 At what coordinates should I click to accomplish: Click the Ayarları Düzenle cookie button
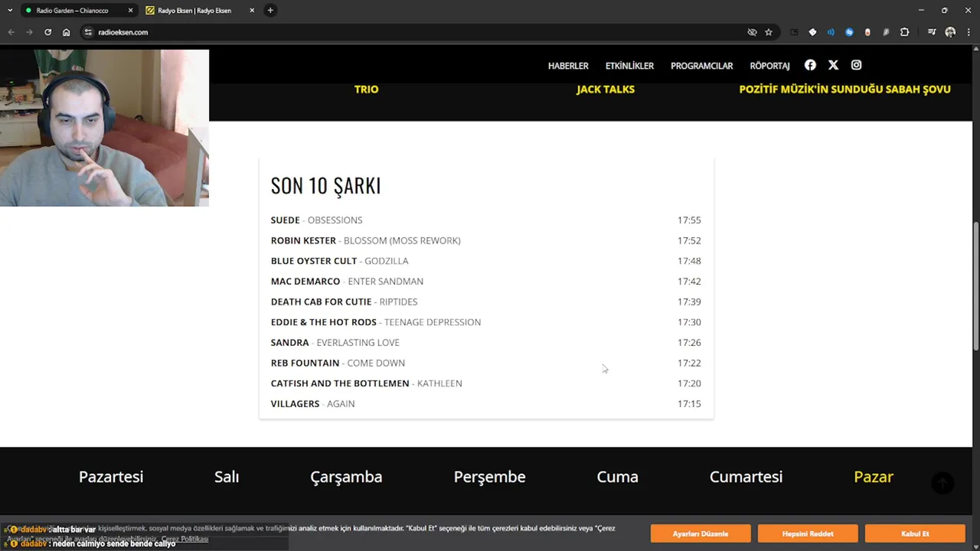(701, 533)
